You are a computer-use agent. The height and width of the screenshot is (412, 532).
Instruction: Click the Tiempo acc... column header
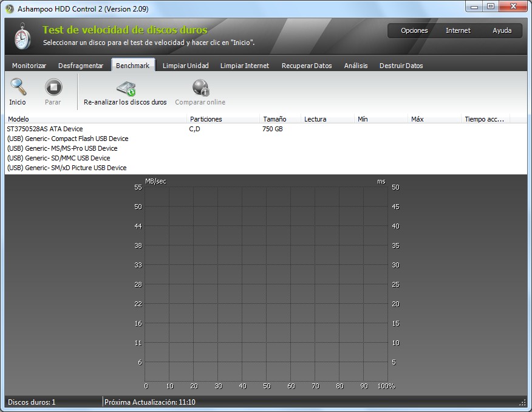click(x=485, y=119)
